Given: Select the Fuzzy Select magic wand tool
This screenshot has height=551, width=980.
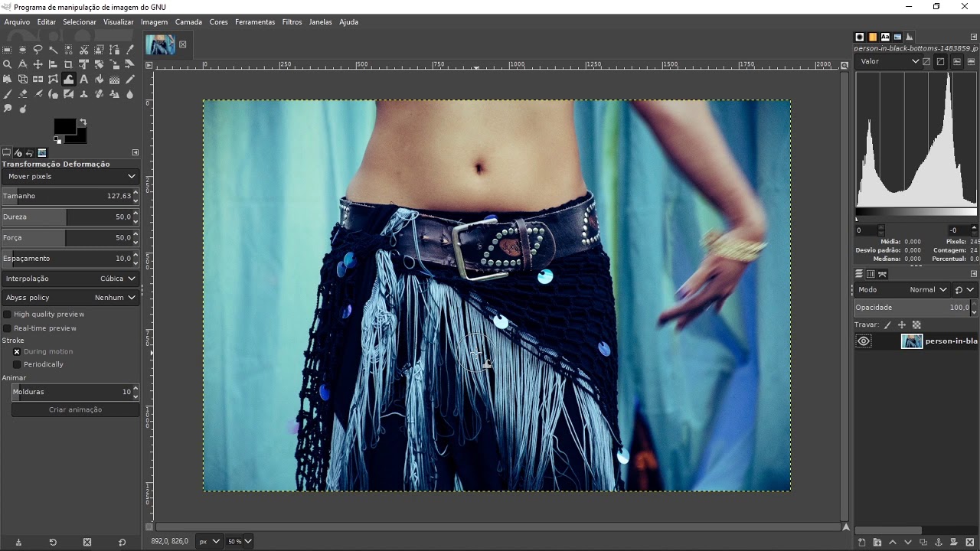Looking at the screenshot, I should [x=53, y=50].
